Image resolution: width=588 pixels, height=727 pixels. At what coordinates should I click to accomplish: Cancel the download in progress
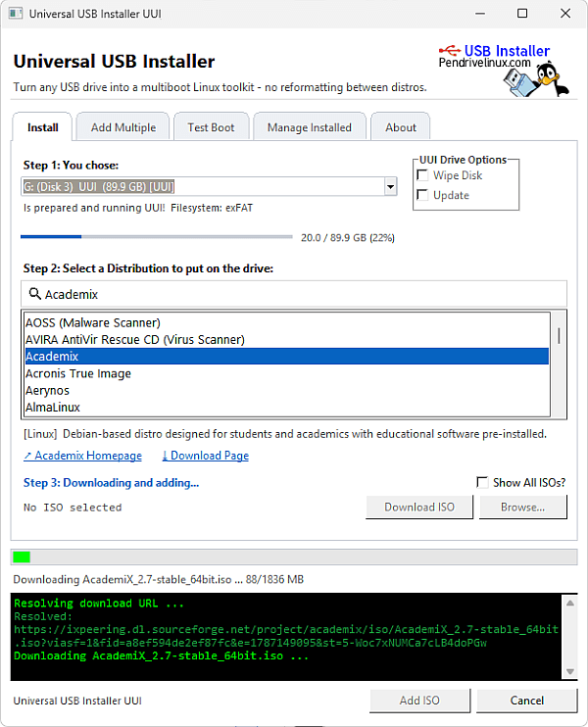pyautogui.click(x=527, y=701)
